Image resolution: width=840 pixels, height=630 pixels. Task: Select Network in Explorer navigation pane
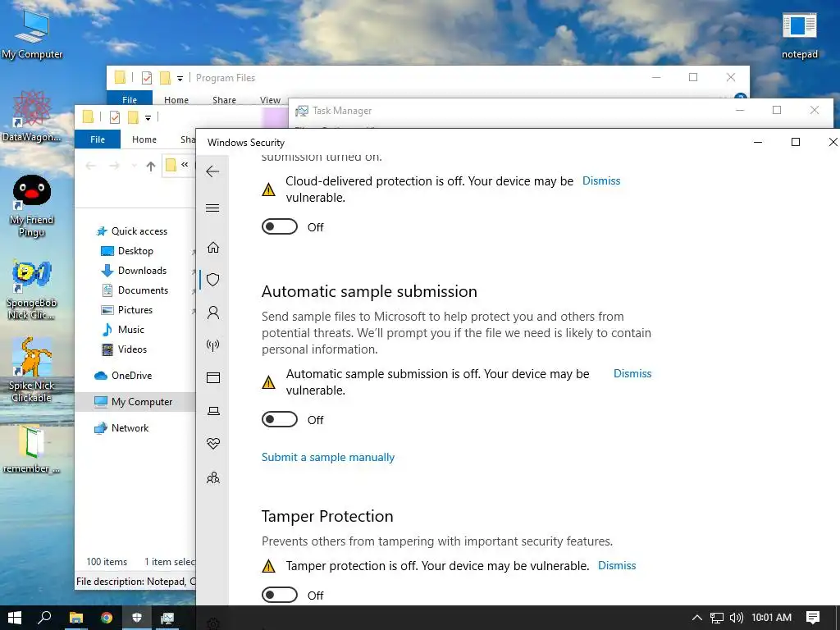click(121, 428)
